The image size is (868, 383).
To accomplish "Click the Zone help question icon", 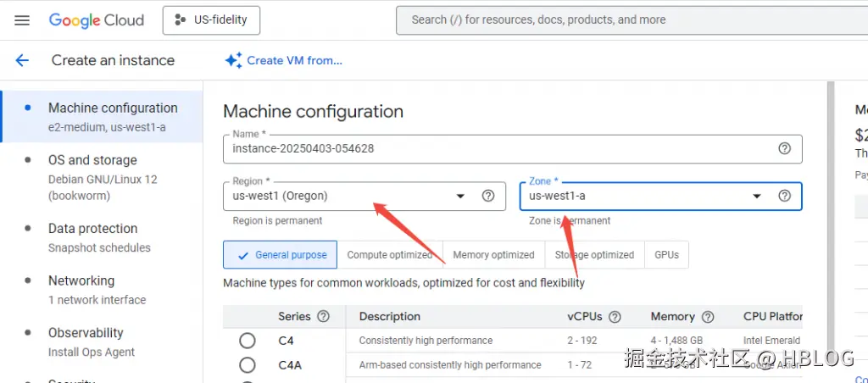I will [x=784, y=196].
